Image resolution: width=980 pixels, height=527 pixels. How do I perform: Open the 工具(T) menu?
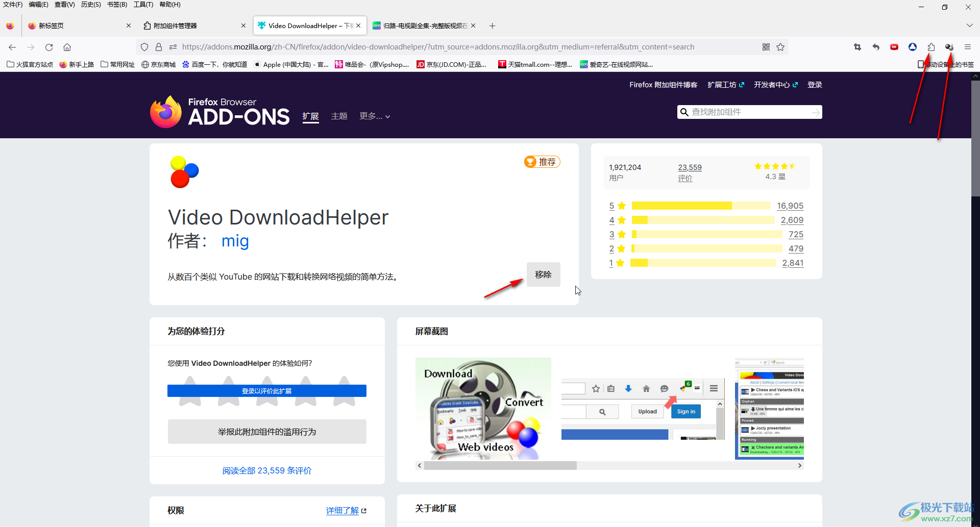click(143, 5)
